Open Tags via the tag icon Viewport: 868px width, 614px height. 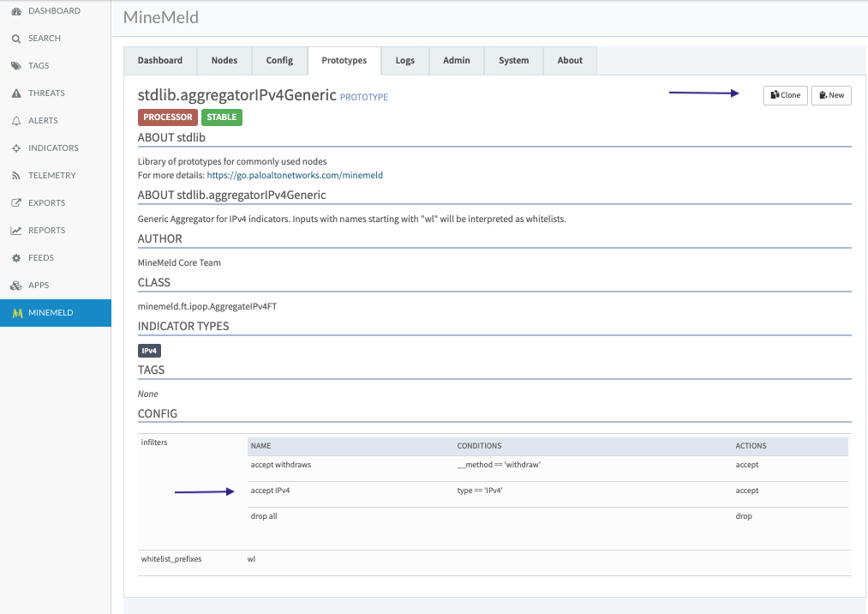pyautogui.click(x=16, y=66)
